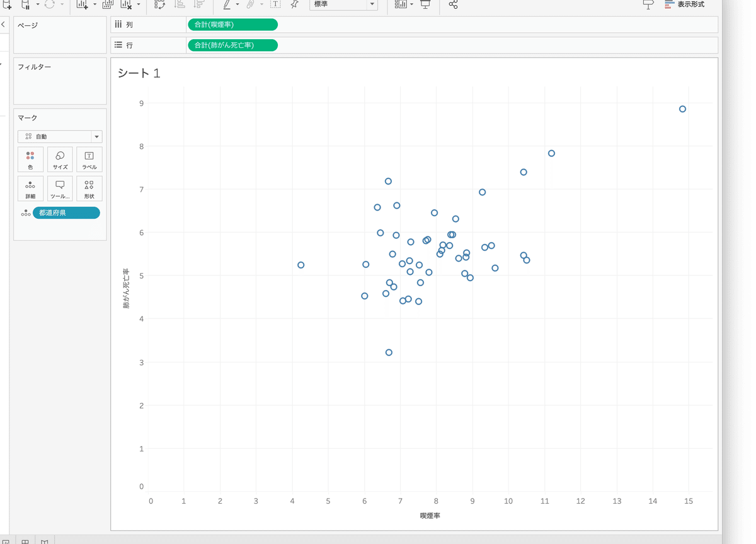Open the 標準 fit dropdown
Viewport: 756px width, 544px height.
point(343,4)
